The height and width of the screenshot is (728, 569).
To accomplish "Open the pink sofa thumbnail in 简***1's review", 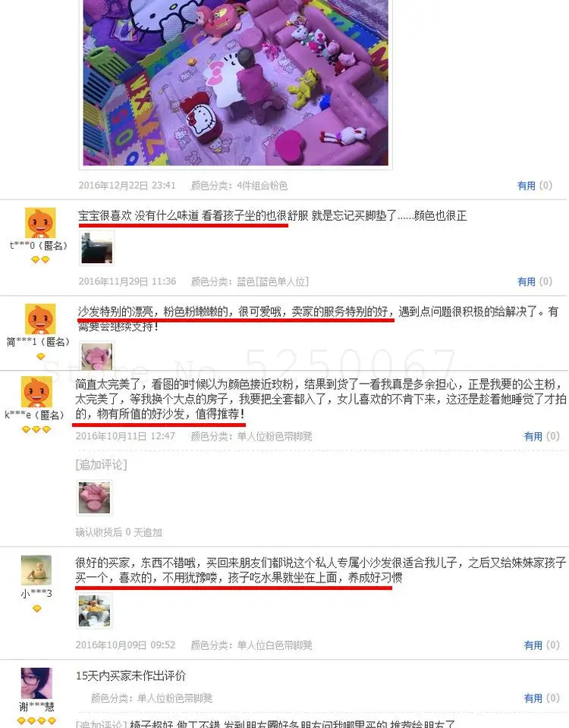I will 96,356.
